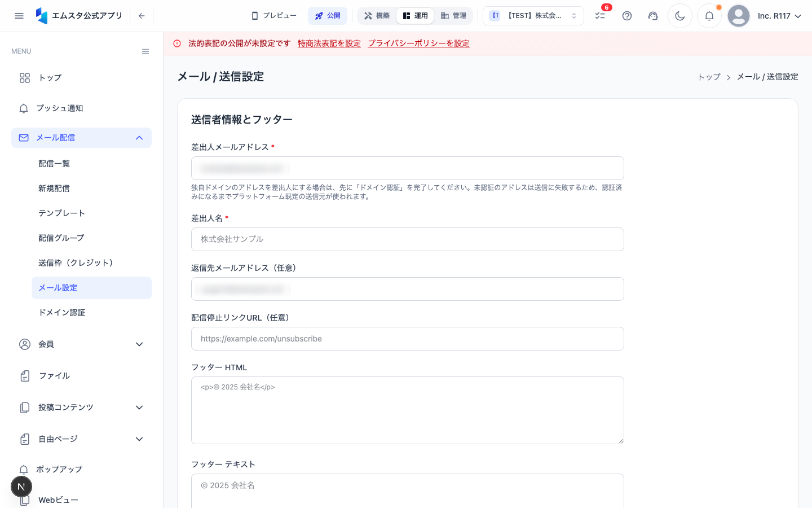Open テンプレート submenu item
This screenshot has height=508, width=812.
click(91, 213)
